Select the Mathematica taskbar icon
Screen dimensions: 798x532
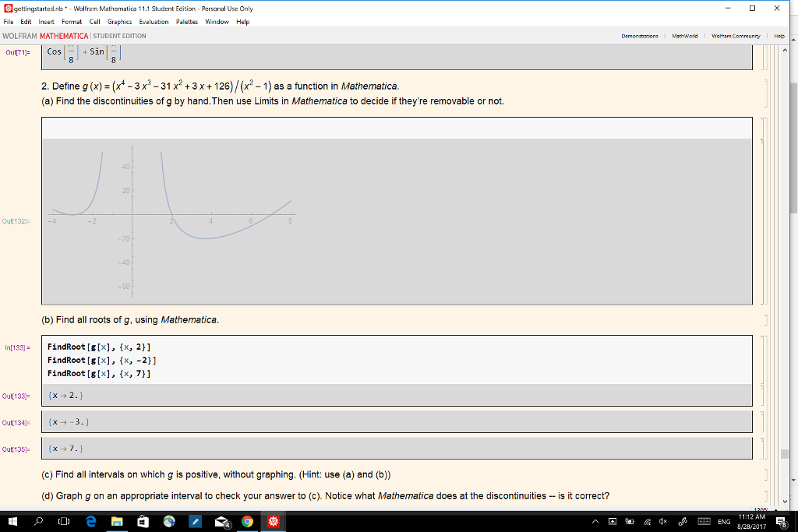[x=274, y=521]
